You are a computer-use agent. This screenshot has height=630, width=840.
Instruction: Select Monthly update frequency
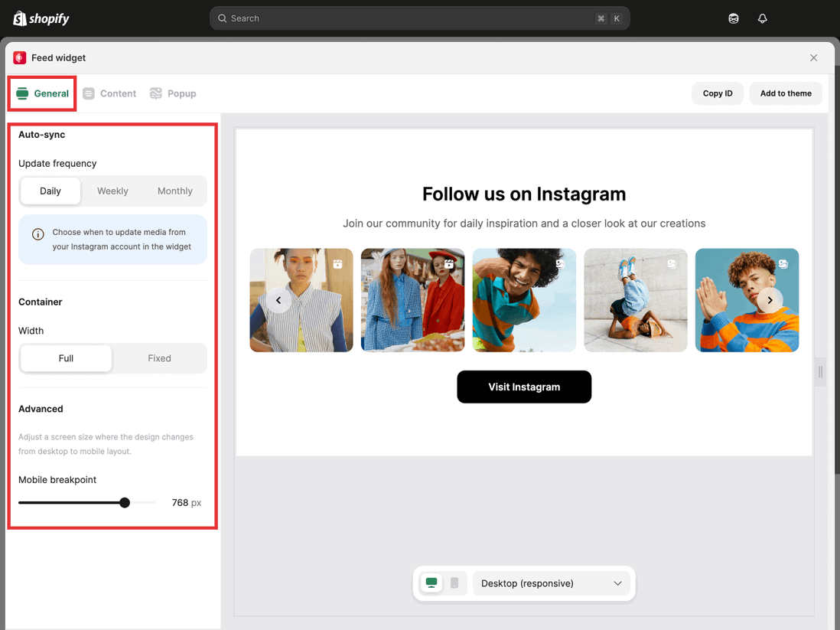[x=174, y=191]
